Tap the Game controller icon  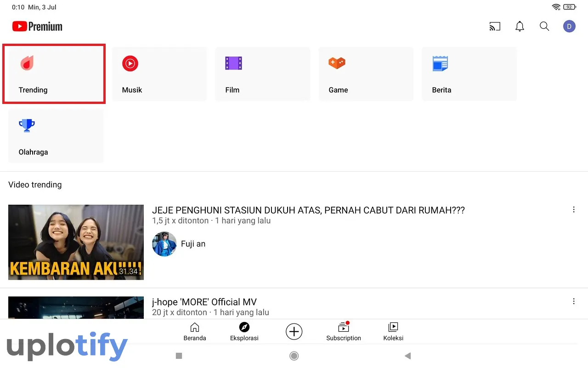[337, 63]
